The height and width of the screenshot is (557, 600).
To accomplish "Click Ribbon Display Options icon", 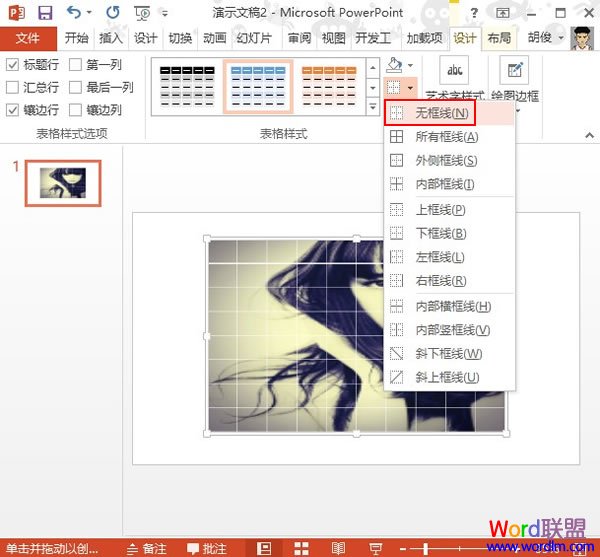I will [x=502, y=13].
